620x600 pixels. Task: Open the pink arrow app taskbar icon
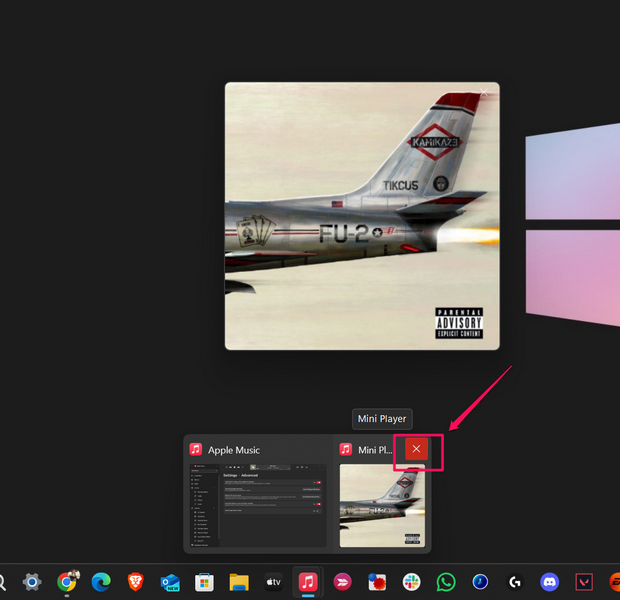pyautogui.click(x=342, y=582)
